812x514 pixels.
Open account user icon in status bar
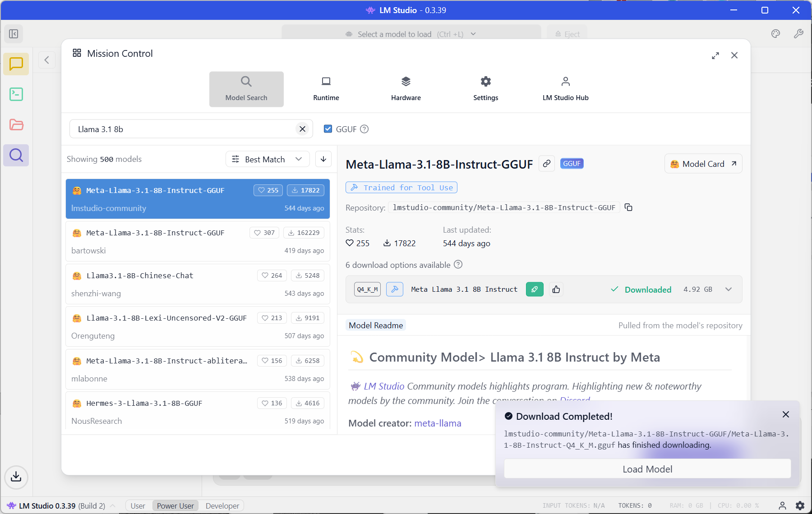[782, 505]
